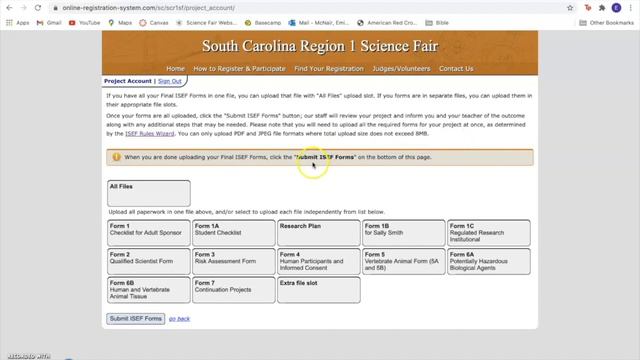Open the Chrome three-dot menu
The width and height of the screenshot is (640, 360).
[x=631, y=8]
